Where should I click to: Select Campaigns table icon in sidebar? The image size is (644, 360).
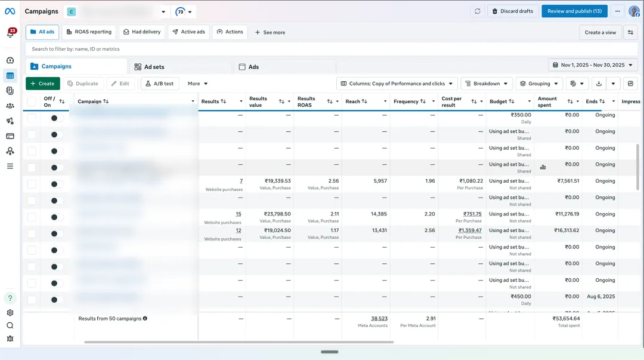point(10,76)
